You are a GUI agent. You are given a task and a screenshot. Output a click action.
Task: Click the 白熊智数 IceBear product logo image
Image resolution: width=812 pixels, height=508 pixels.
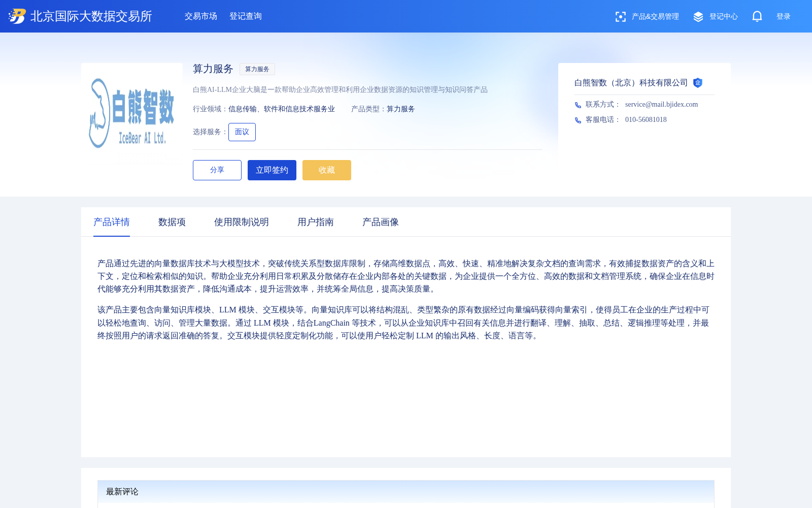(x=132, y=113)
